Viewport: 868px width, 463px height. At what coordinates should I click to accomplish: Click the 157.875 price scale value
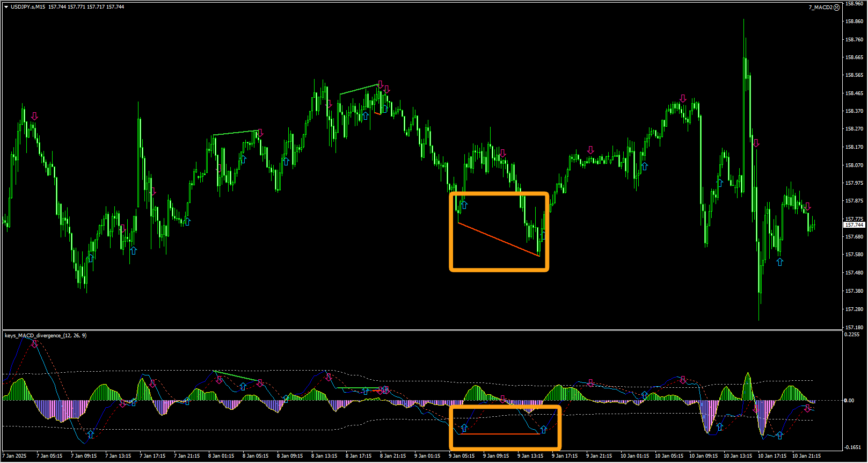pyautogui.click(x=854, y=201)
